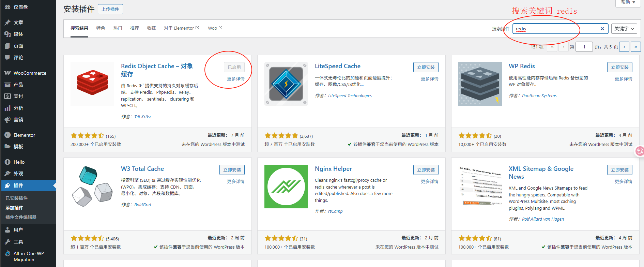Expand the 帮助 help dropdown
Viewport: 644px width, 267px height.
point(628,2)
